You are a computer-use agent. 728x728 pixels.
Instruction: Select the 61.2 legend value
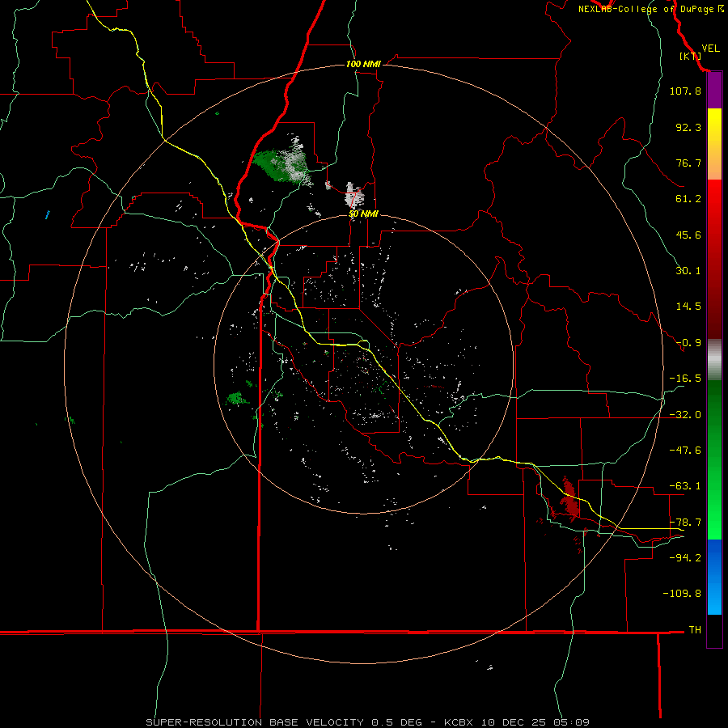click(688, 199)
